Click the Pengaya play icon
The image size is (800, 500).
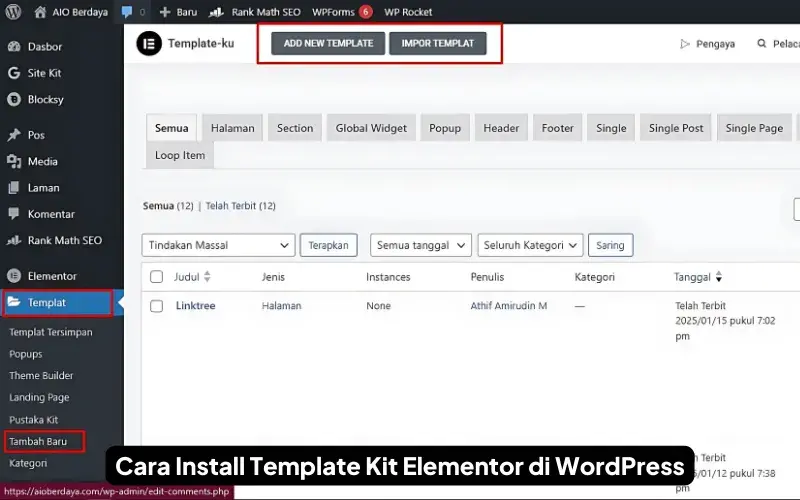(x=685, y=44)
